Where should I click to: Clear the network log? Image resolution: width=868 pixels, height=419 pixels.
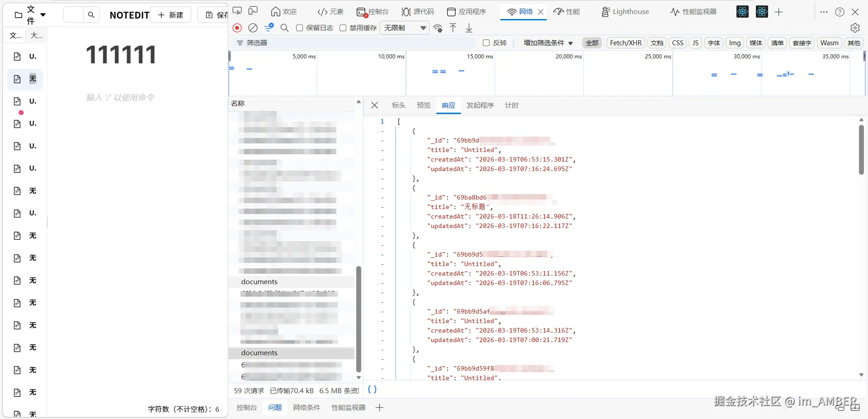tap(253, 28)
